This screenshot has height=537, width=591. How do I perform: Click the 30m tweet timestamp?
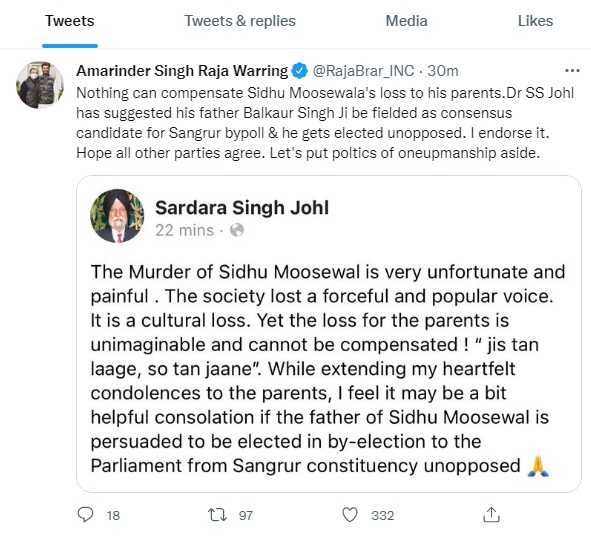(x=443, y=71)
